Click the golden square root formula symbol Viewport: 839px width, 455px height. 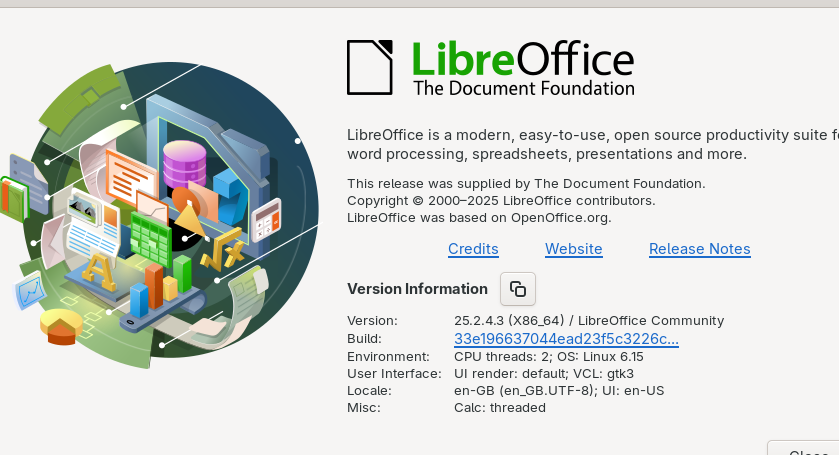[x=222, y=253]
